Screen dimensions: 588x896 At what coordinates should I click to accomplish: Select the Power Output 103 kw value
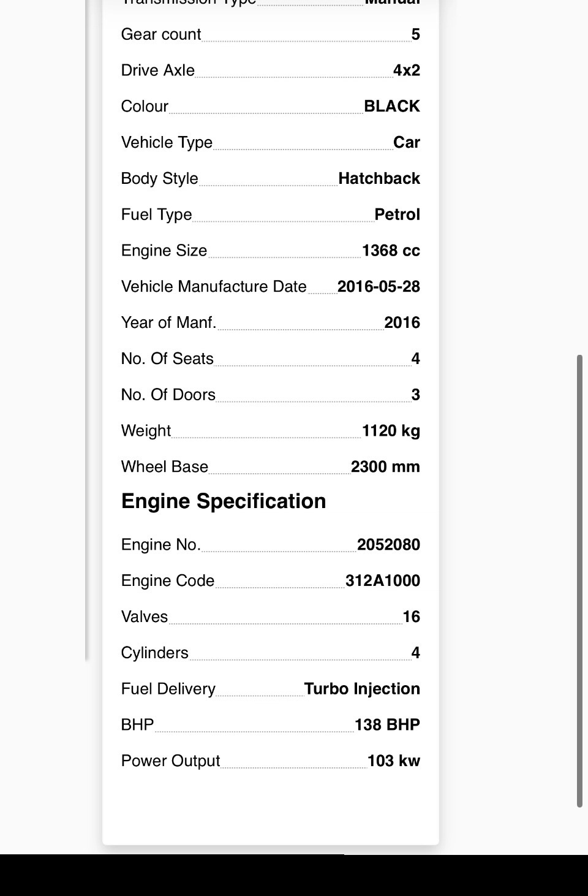click(x=394, y=761)
